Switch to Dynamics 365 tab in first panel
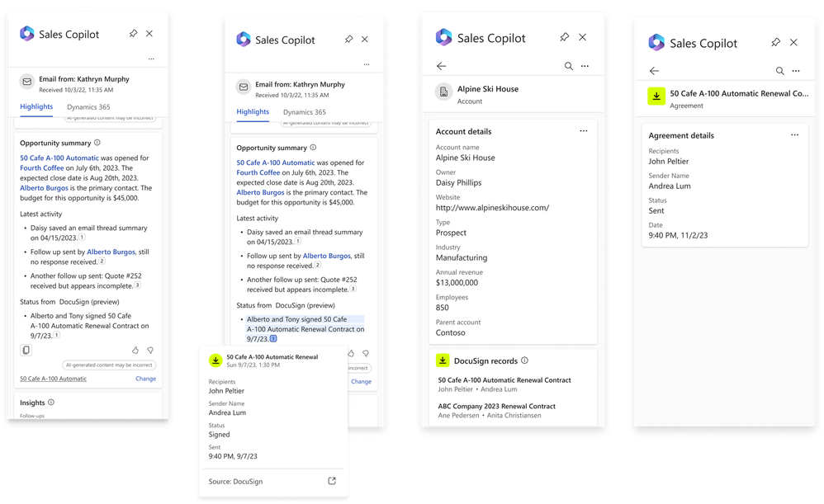This screenshot has width=824, height=504. coord(88,107)
